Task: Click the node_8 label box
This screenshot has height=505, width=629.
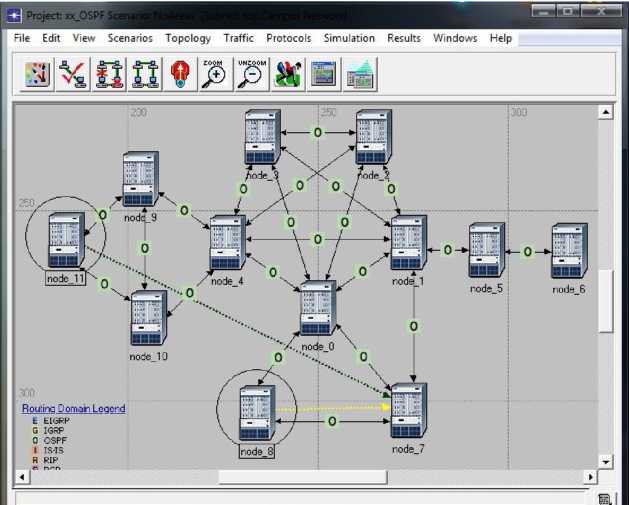Action: click(x=257, y=452)
